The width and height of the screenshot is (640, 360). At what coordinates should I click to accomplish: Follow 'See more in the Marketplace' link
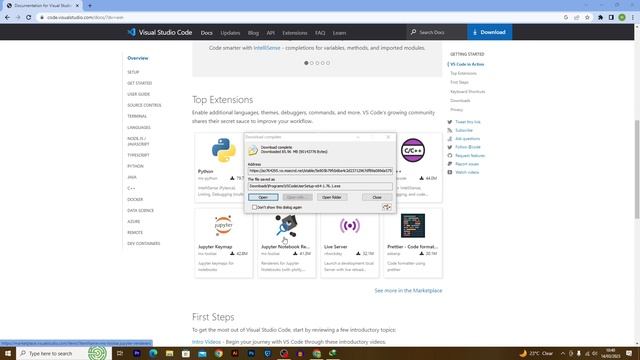tap(408, 291)
